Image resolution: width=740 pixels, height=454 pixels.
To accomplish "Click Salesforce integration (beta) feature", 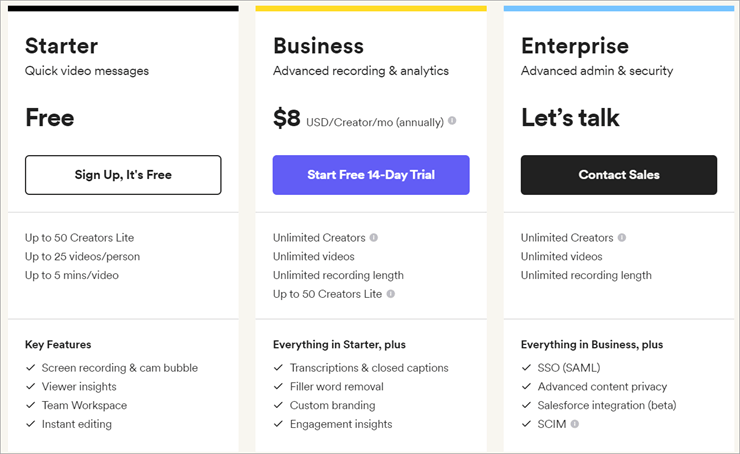I will 607,405.
